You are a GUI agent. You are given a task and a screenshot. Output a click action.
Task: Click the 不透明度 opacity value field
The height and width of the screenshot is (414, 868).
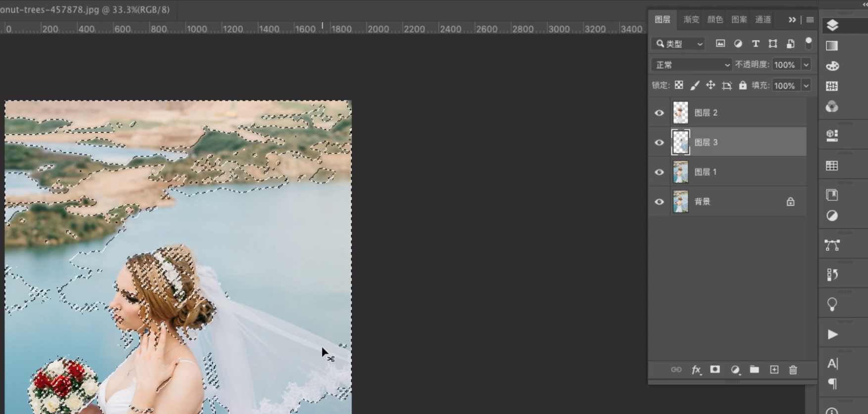786,65
